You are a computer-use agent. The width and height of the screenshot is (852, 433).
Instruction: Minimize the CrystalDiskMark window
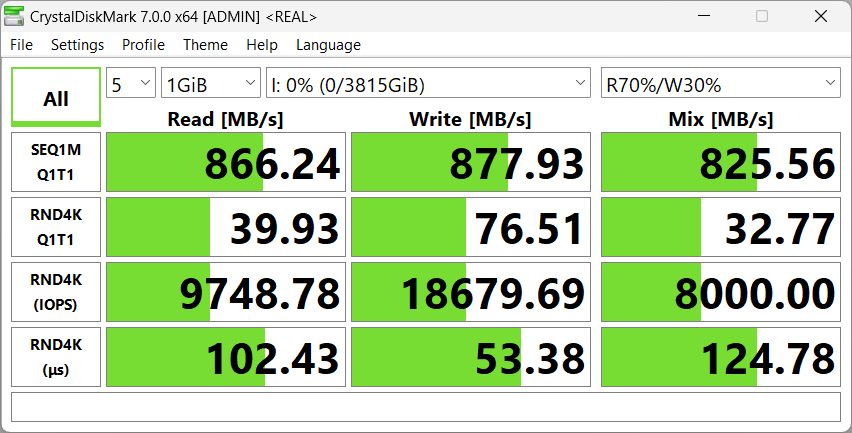click(704, 16)
